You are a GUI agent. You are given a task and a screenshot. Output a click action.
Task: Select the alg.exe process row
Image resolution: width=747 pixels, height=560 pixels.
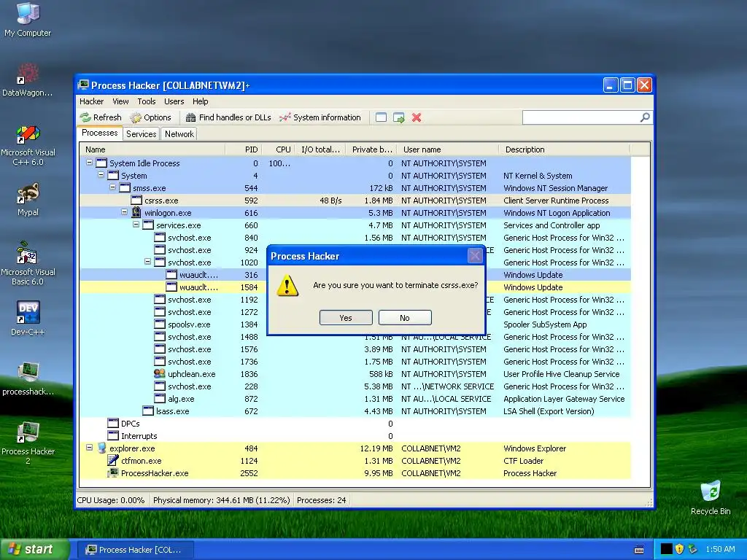click(355, 399)
